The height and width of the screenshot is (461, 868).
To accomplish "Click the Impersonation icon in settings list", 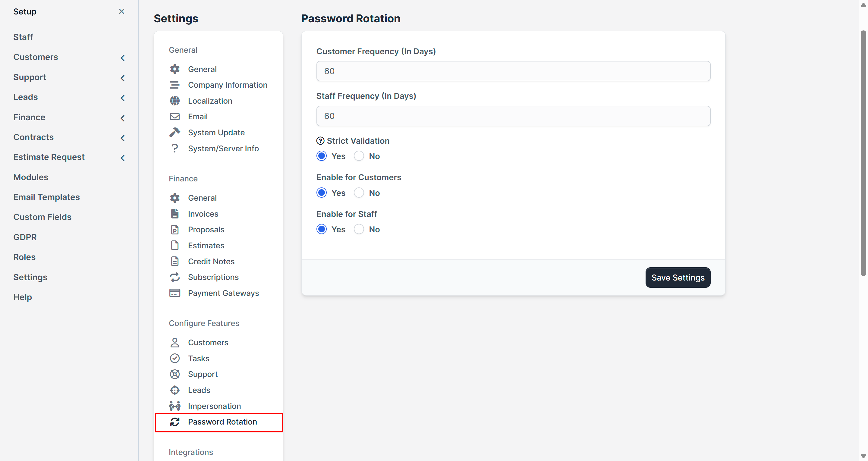I will 175,406.
